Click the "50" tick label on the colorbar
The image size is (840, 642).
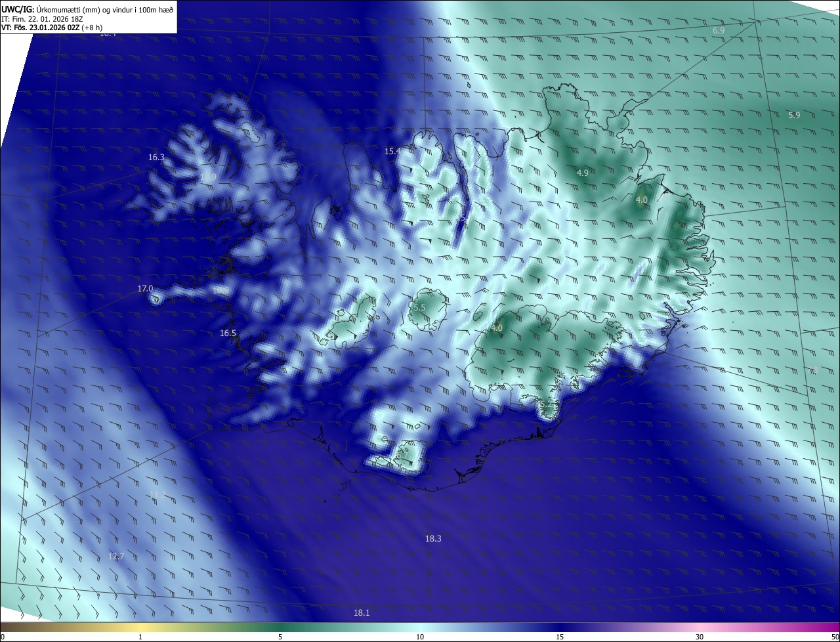point(835,637)
